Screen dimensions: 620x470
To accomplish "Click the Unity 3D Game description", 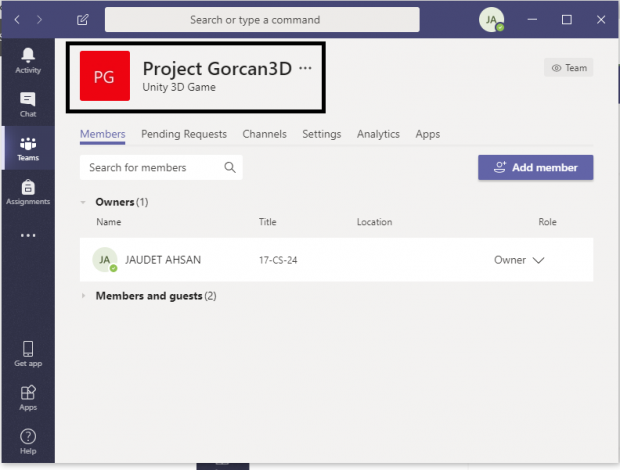I will (x=179, y=87).
